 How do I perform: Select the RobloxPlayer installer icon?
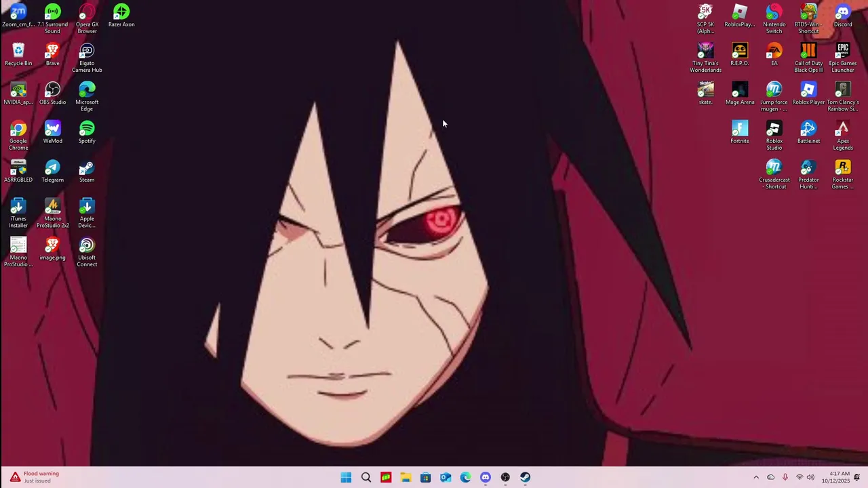pyautogui.click(x=740, y=16)
